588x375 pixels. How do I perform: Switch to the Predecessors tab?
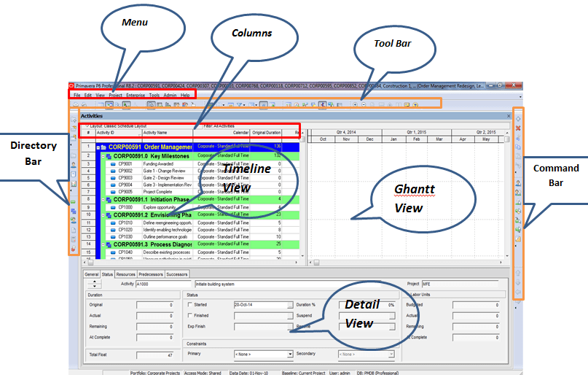tap(151, 274)
